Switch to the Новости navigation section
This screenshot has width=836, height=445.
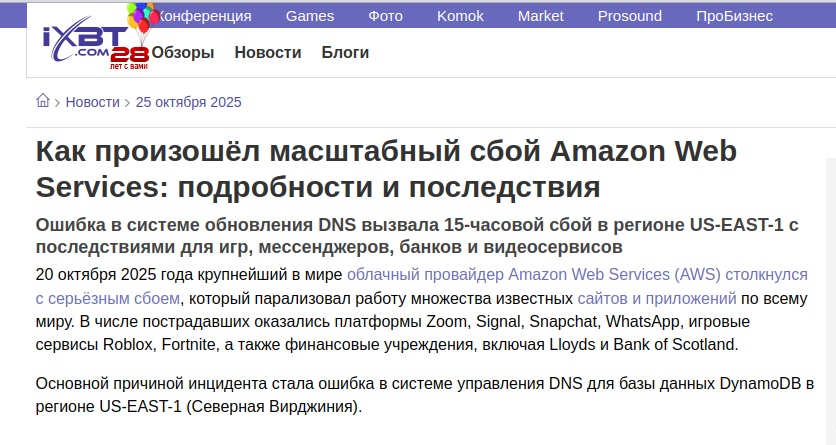pyautogui.click(x=268, y=52)
